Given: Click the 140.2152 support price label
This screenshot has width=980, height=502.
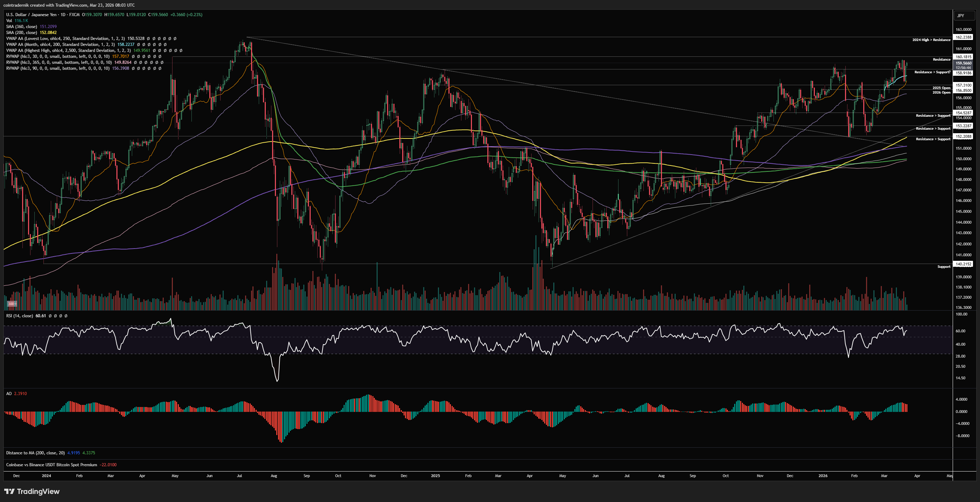Looking at the screenshot, I should (963, 264).
